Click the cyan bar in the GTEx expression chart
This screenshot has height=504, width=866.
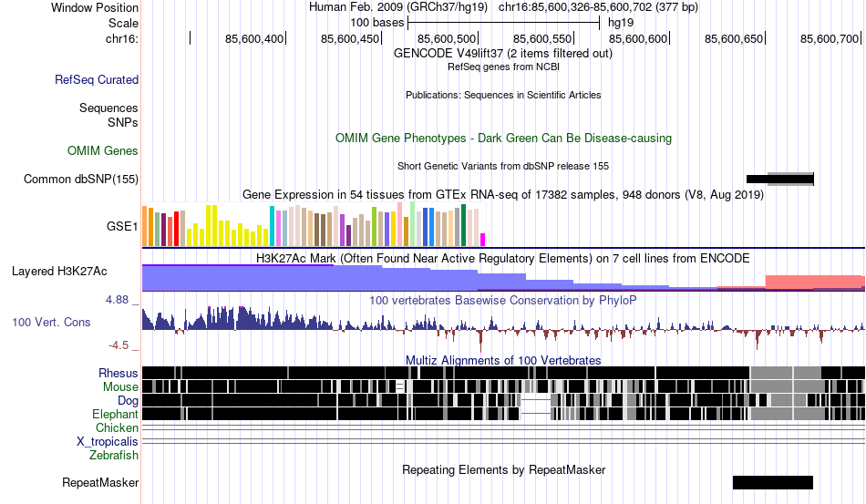tap(272, 226)
